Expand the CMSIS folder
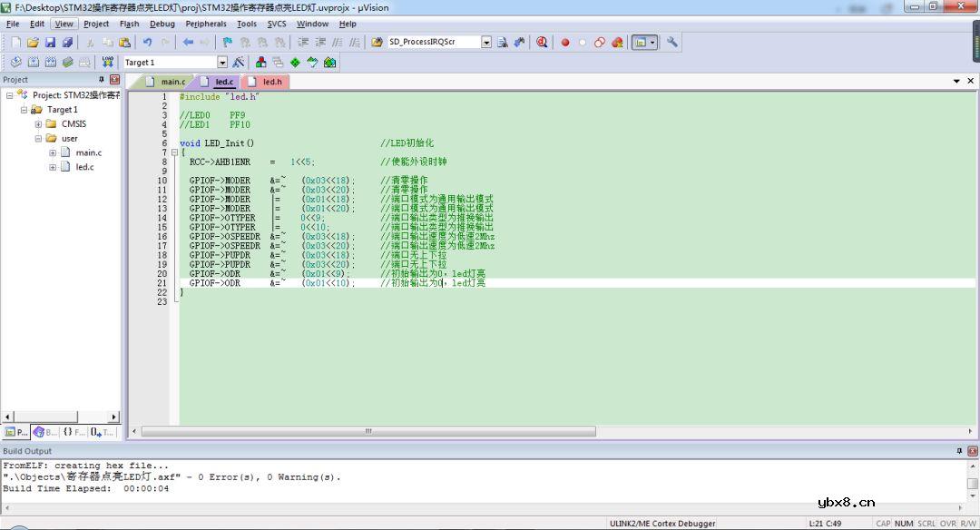The width and height of the screenshot is (980, 530). tap(38, 124)
